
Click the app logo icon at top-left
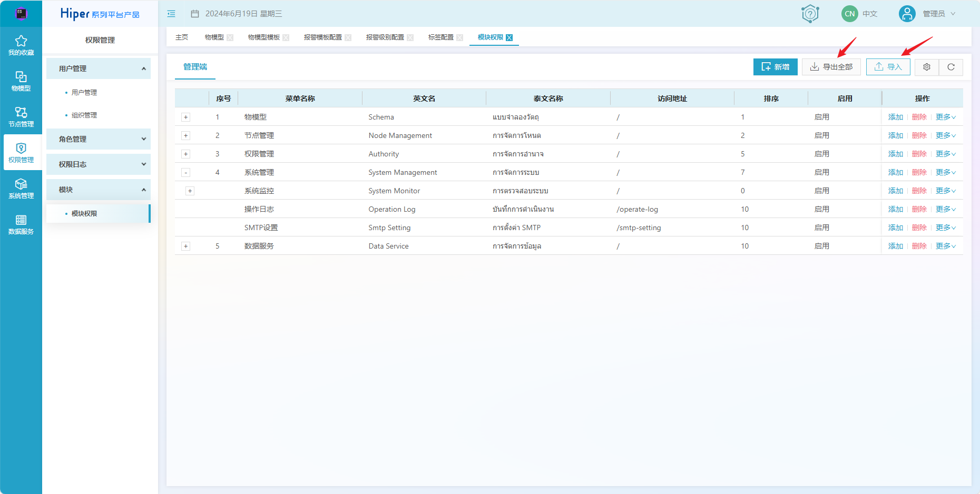click(x=21, y=14)
